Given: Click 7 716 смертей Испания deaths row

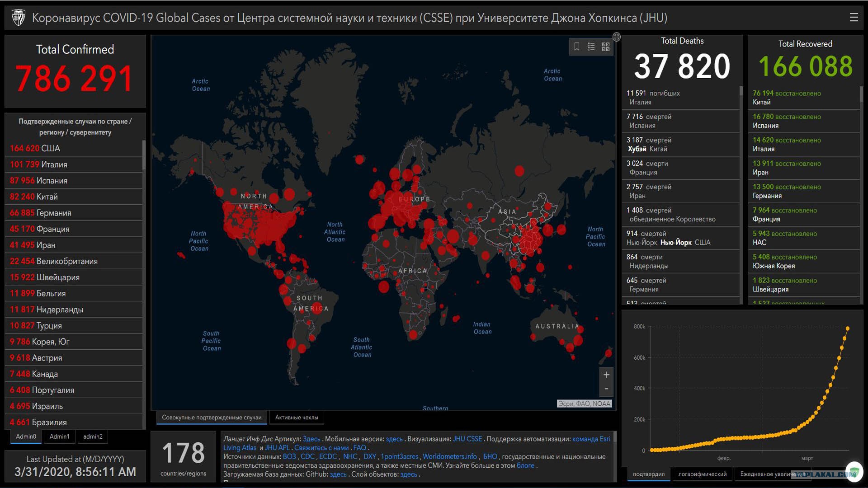Looking at the screenshot, I should [681, 121].
